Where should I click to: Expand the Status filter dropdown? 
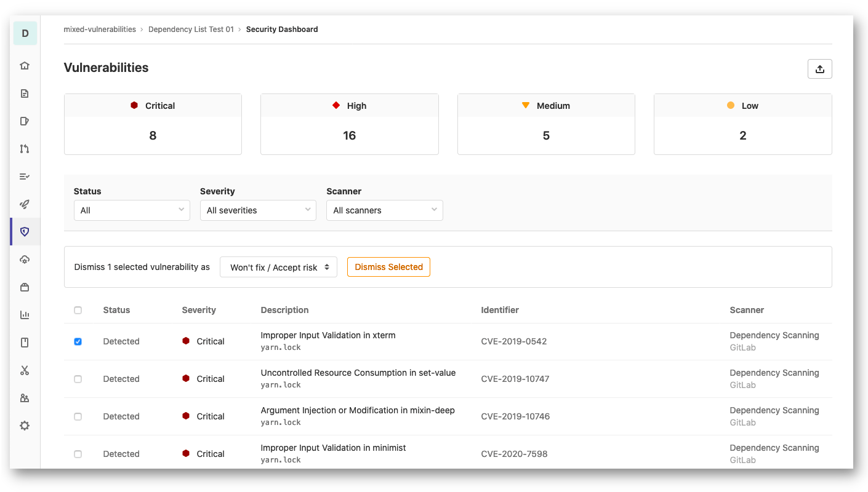coord(132,210)
